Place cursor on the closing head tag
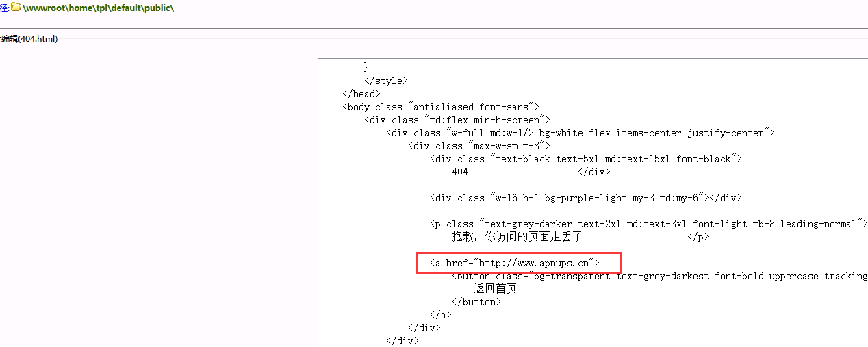Image resolution: width=868 pixels, height=347 pixels. (361, 94)
